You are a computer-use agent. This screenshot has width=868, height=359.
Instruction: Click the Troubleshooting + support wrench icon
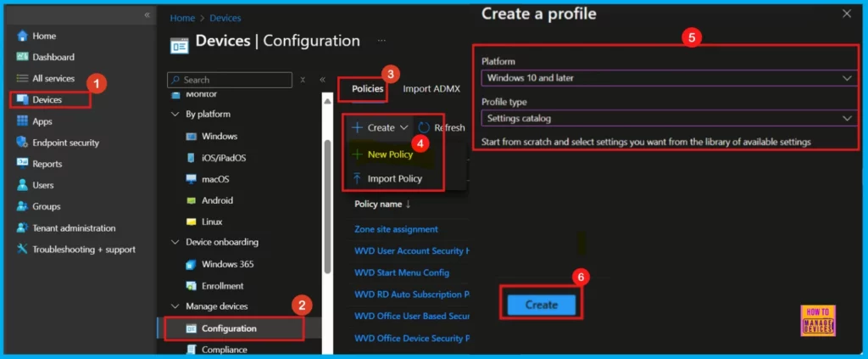click(22, 250)
